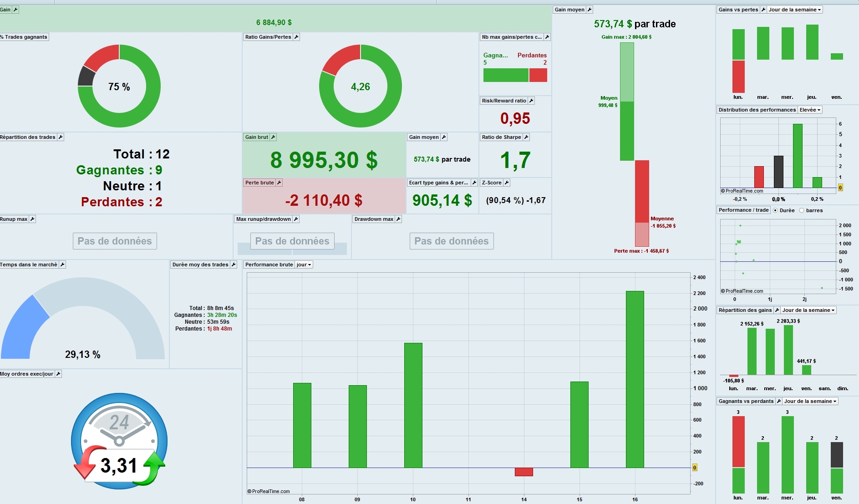The width and height of the screenshot is (859, 504).
Task: Click the Total : 12 trades text
Action: click(142, 154)
